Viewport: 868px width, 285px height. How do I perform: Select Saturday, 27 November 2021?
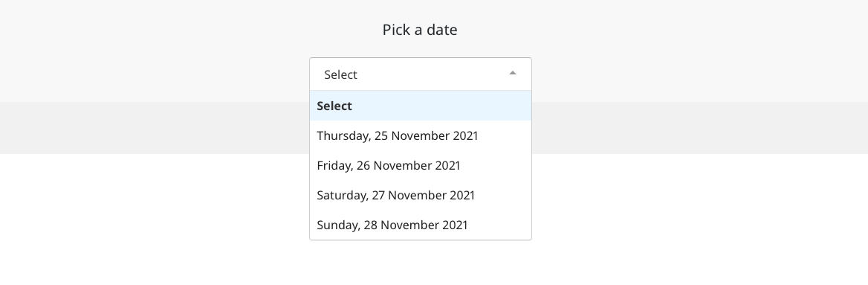point(420,195)
